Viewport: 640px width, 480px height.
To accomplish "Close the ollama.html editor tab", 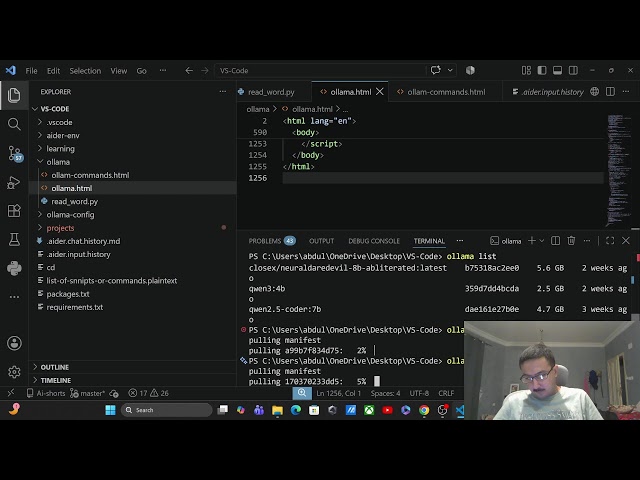I will pyautogui.click(x=380, y=92).
